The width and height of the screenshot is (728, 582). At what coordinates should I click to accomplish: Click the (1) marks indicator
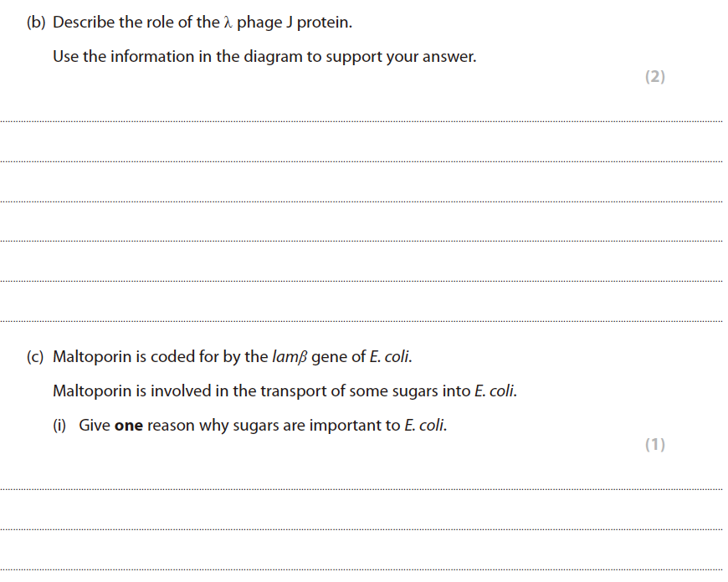pos(655,445)
